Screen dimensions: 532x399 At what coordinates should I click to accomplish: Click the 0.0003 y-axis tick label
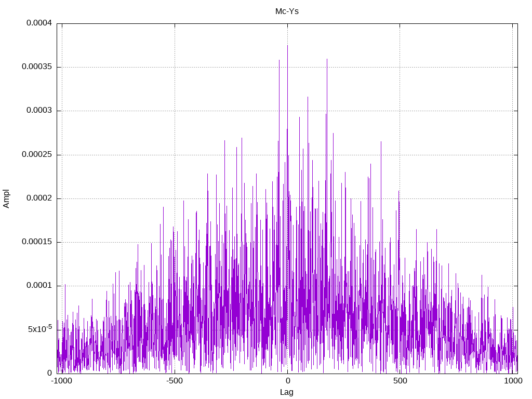(39, 111)
